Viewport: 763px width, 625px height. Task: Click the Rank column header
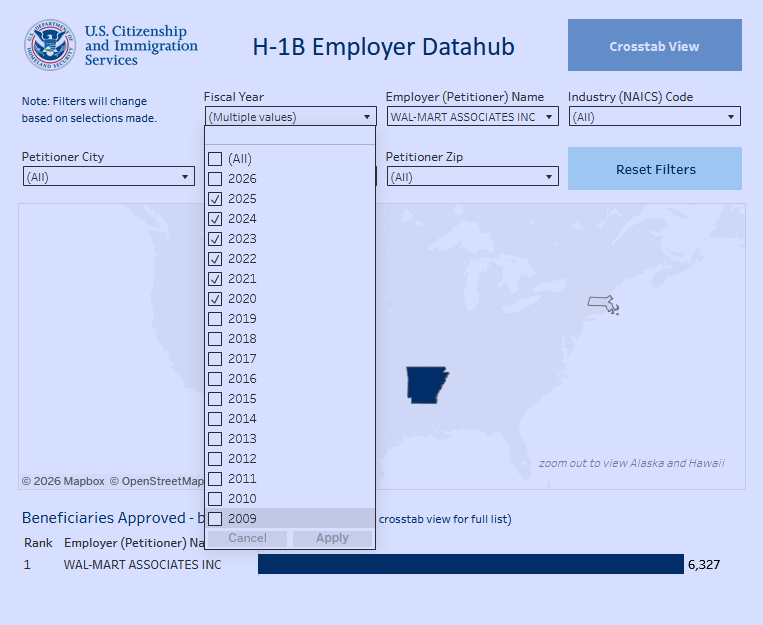pyautogui.click(x=38, y=543)
